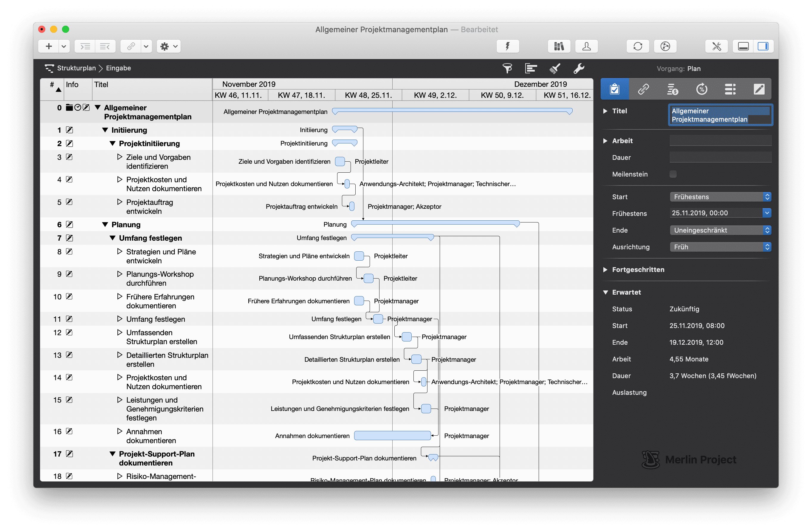Open the style brush tool above the chart
Screen dimensions: 812x532
(554, 68)
